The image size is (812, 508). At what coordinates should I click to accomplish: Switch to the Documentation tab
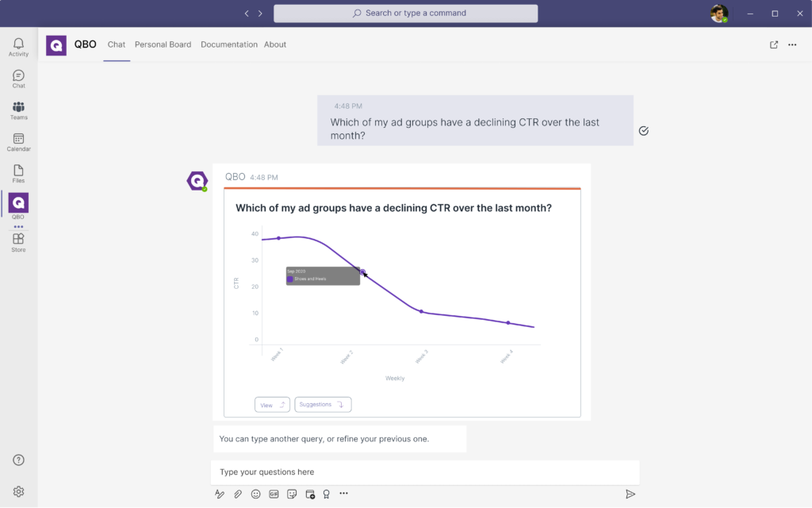(229, 45)
